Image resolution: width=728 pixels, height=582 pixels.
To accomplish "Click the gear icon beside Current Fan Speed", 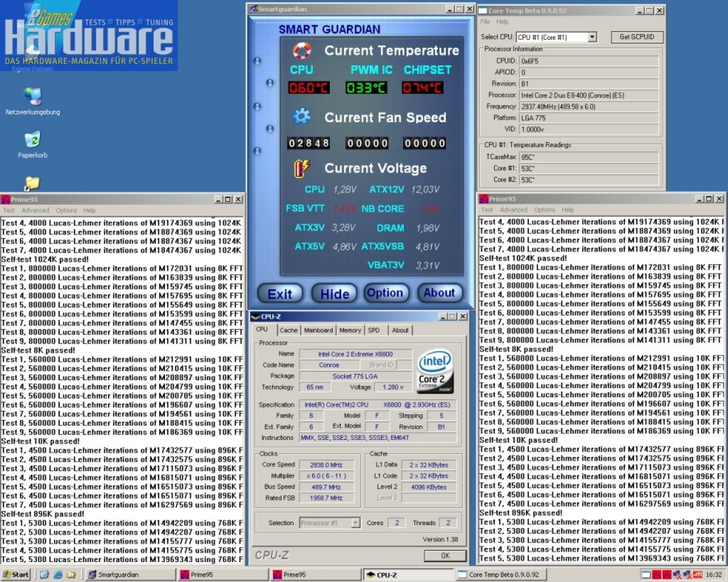I will point(301,117).
